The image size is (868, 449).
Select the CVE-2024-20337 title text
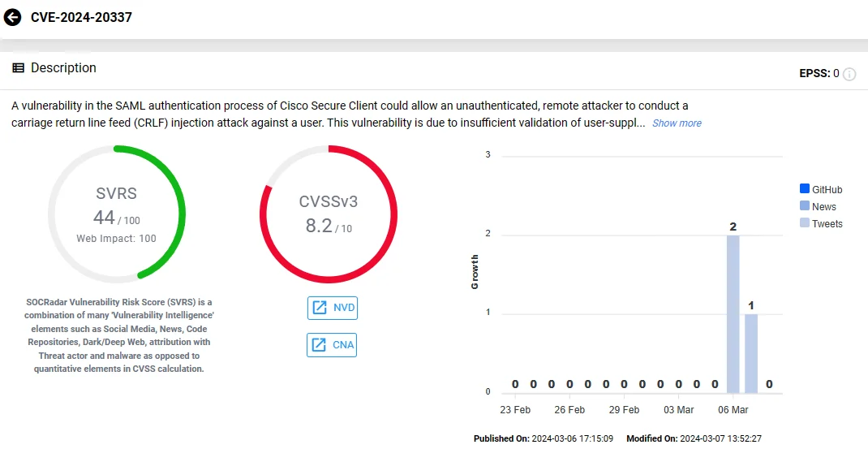tap(81, 17)
